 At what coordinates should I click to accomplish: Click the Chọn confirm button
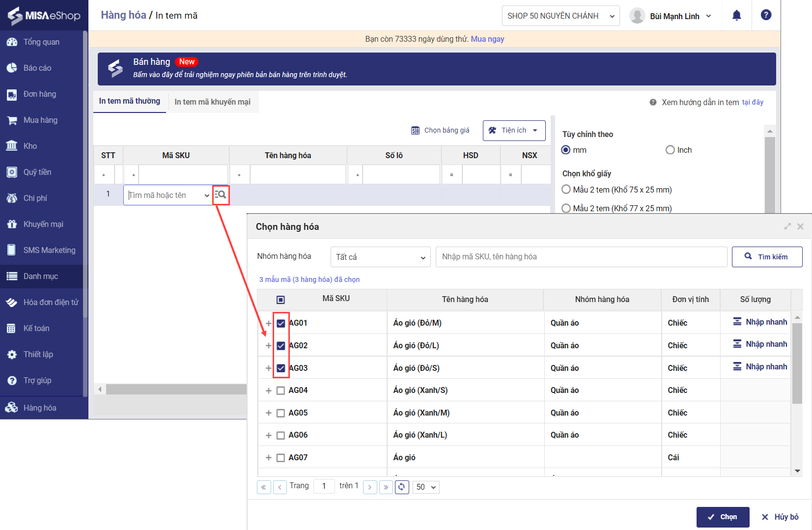[723, 517]
